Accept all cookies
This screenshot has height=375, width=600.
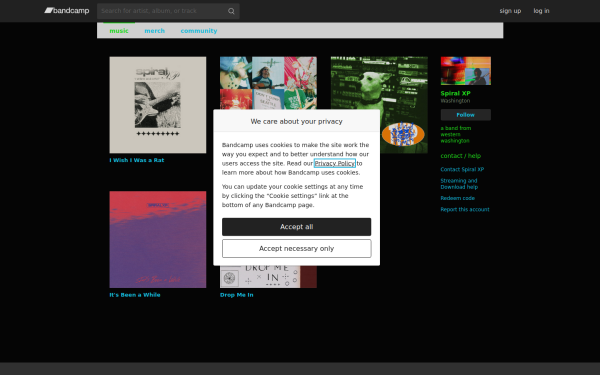(297, 227)
